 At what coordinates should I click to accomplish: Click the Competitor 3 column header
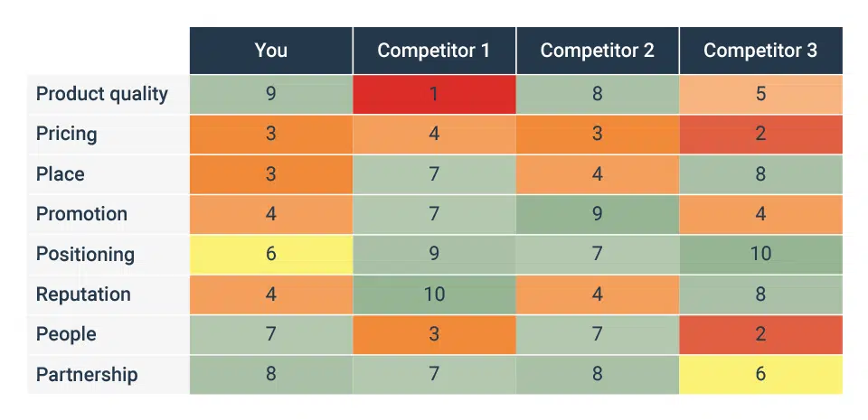(x=760, y=51)
